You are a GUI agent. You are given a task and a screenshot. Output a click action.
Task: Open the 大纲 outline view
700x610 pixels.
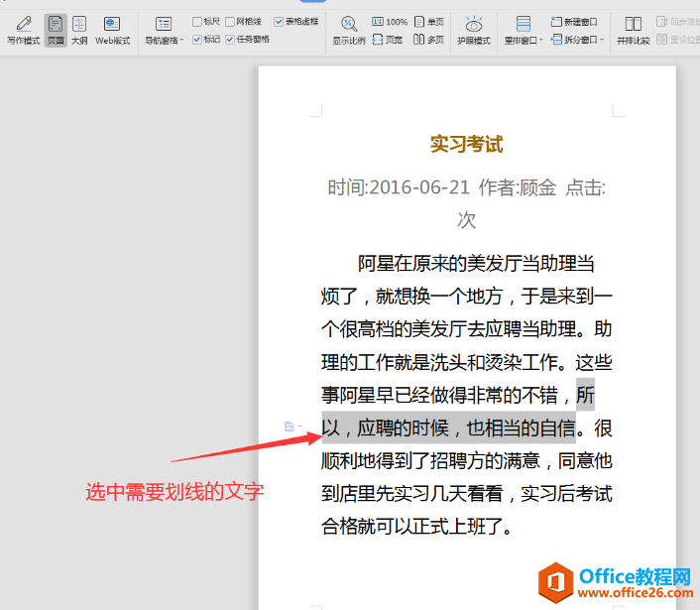coord(79,30)
